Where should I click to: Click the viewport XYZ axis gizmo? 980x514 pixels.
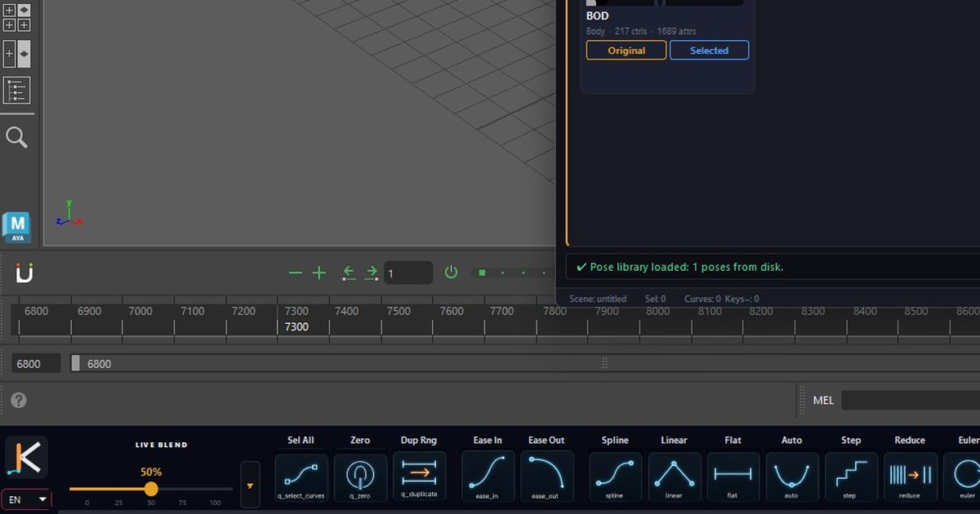coord(69,215)
